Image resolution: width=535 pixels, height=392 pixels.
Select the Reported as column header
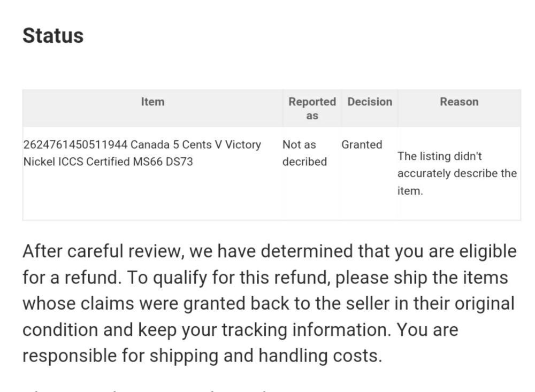coord(312,109)
